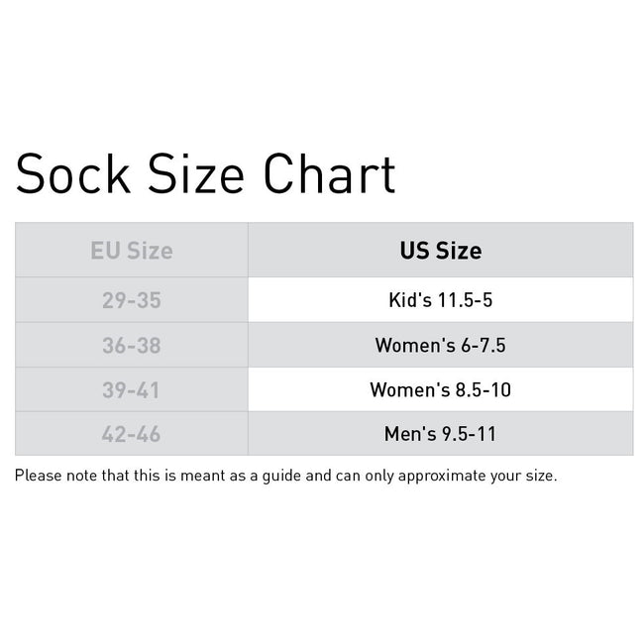644x644 pixels.
Task: Select the "Men's 9.5-11" US size cell
Action: pos(440,434)
